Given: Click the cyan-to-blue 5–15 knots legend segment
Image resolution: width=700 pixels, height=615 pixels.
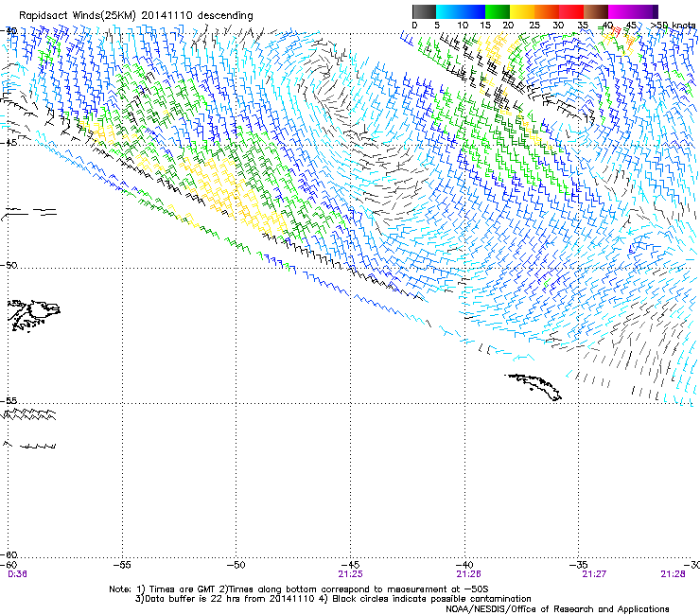Looking at the screenshot, I should [x=461, y=11].
